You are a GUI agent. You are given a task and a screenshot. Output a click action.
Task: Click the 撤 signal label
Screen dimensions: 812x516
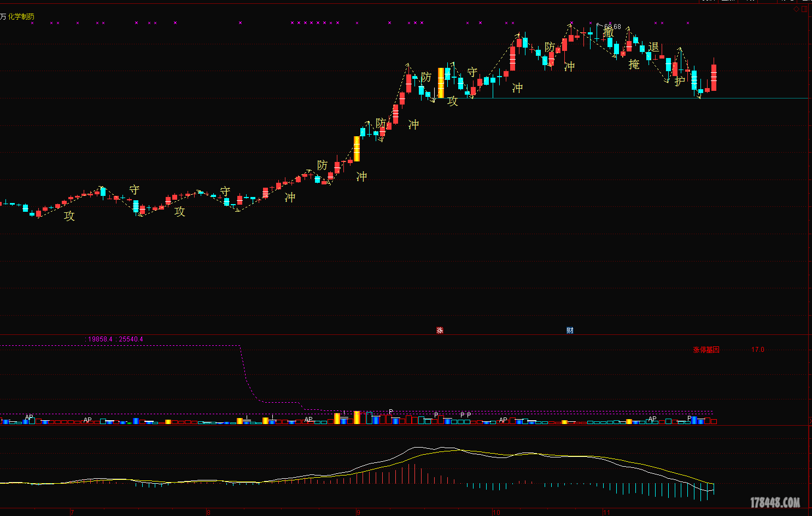(609, 33)
